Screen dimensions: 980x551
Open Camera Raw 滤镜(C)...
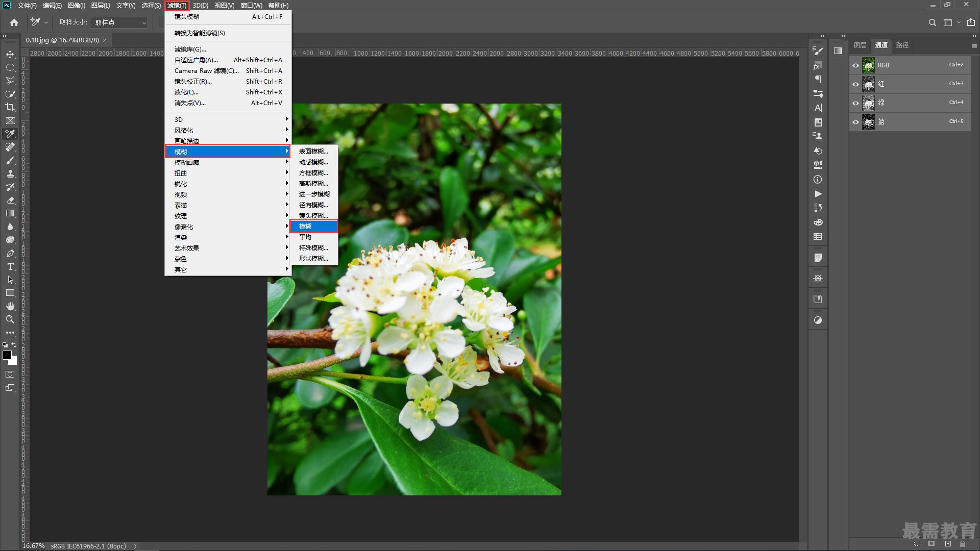pyautogui.click(x=228, y=70)
